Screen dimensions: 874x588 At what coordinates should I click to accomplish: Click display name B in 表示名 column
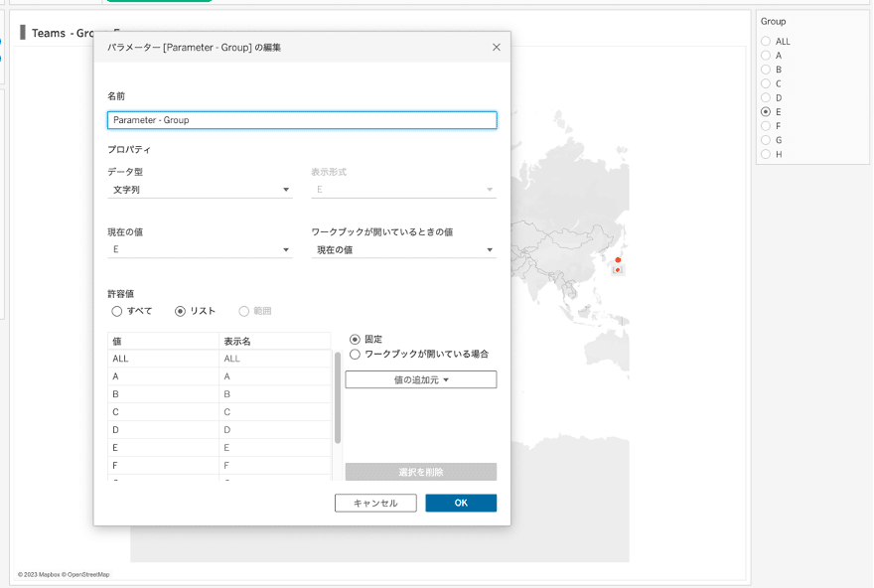(x=275, y=394)
